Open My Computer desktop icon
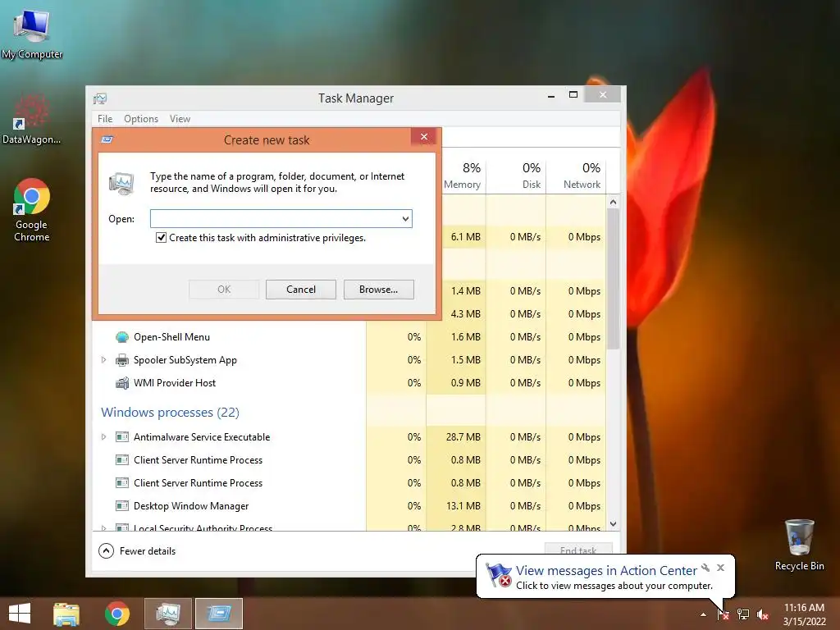The width and height of the screenshot is (840, 630). 32,34
